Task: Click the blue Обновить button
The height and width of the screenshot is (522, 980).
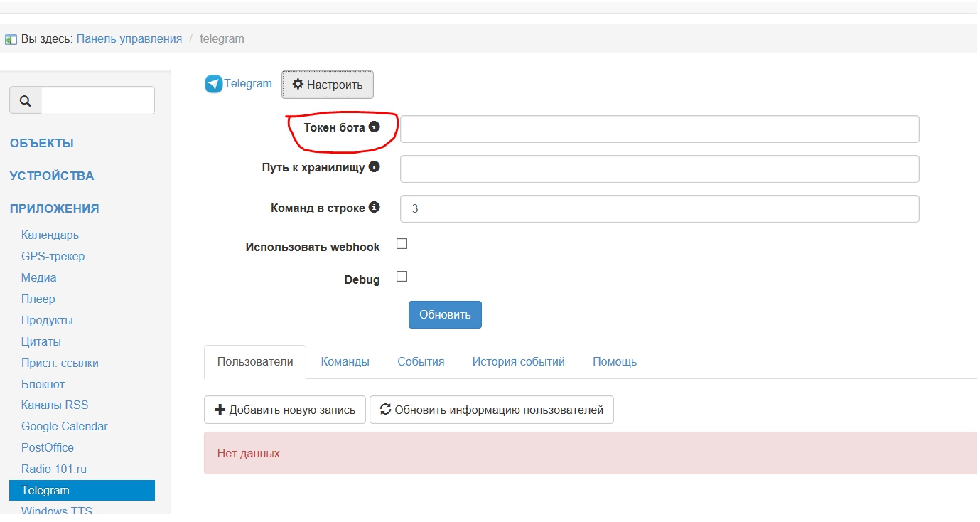Action: [x=445, y=315]
